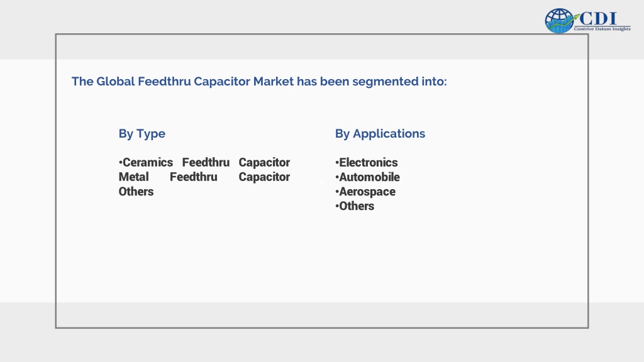The image size is (644, 362).
Task: Click the word Ceramics in first bullet
Action: click(148, 163)
